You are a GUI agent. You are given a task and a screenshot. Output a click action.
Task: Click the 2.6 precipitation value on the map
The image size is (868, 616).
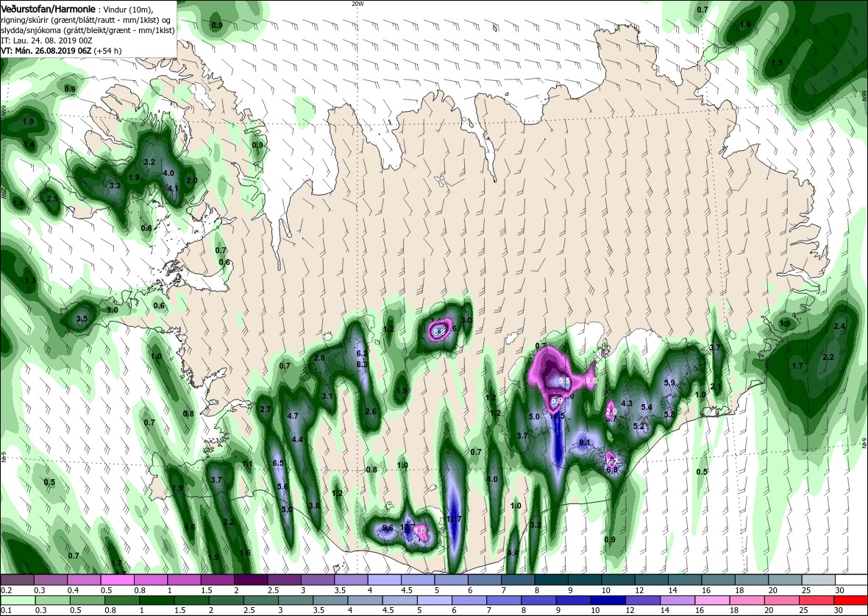pos(371,411)
